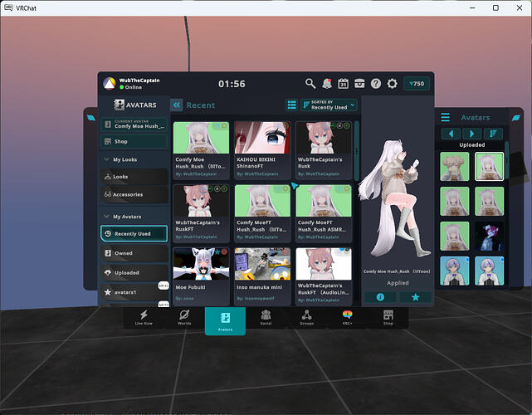This screenshot has height=415, width=532.
Task: Select the Inso manuka mini avatar card
Action: click(262, 276)
